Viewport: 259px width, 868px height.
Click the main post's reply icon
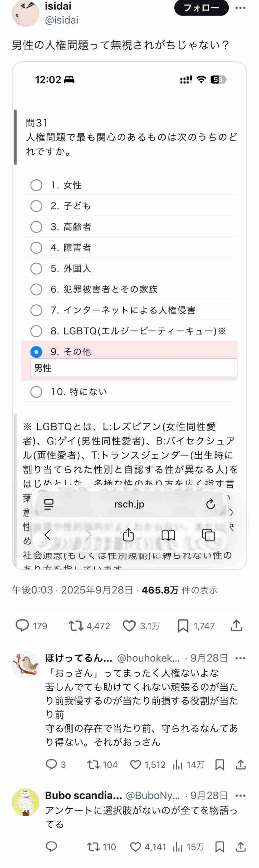point(22,626)
